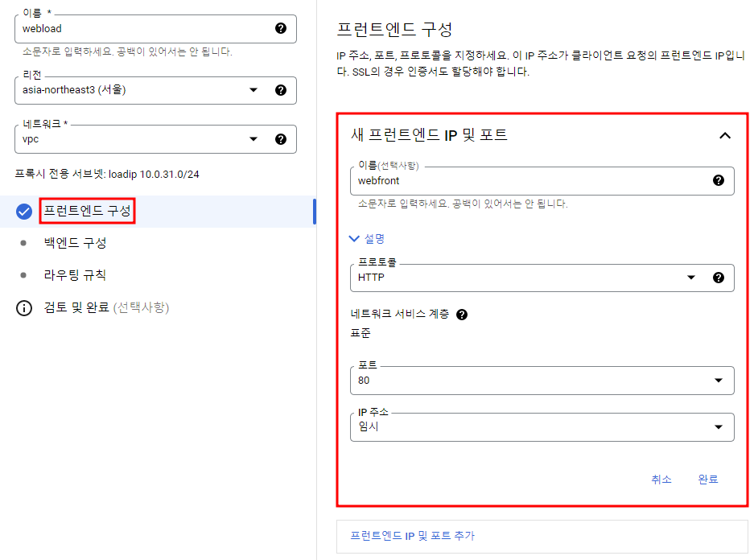Collapse the 새 프런트엔드 IP 및 포트 panel
This screenshot has width=754, height=560.
click(725, 135)
